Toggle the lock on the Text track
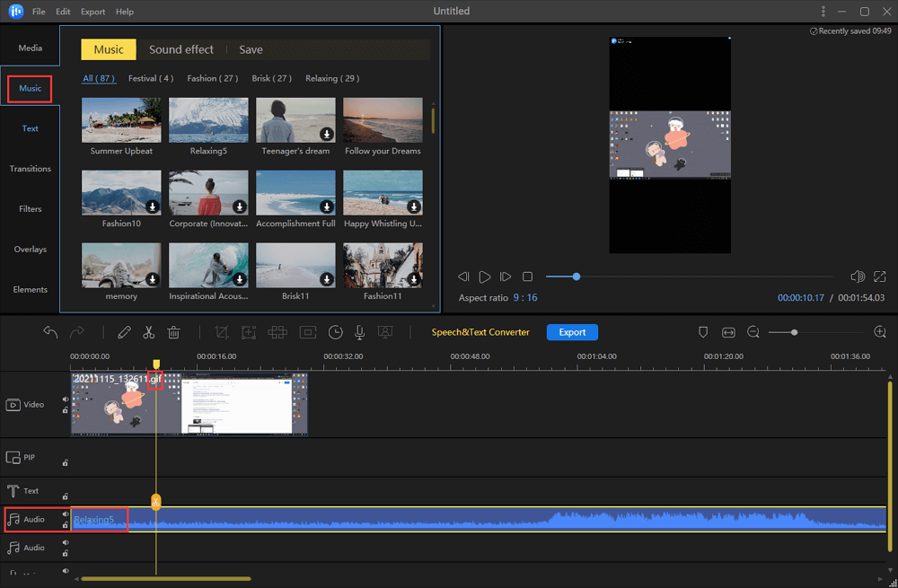Image resolution: width=898 pixels, height=588 pixels. click(66, 496)
